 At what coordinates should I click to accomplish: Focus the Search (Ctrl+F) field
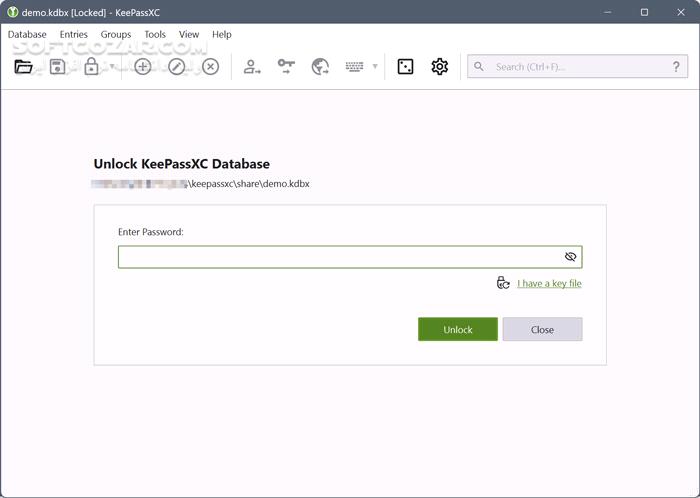pyautogui.click(x=577, y=66)
